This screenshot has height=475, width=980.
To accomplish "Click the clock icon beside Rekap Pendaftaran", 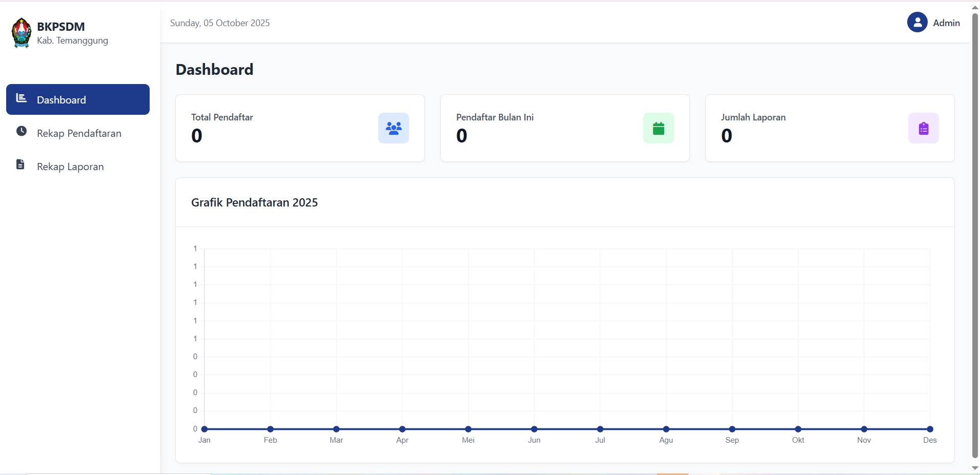I will coord(22,131).
